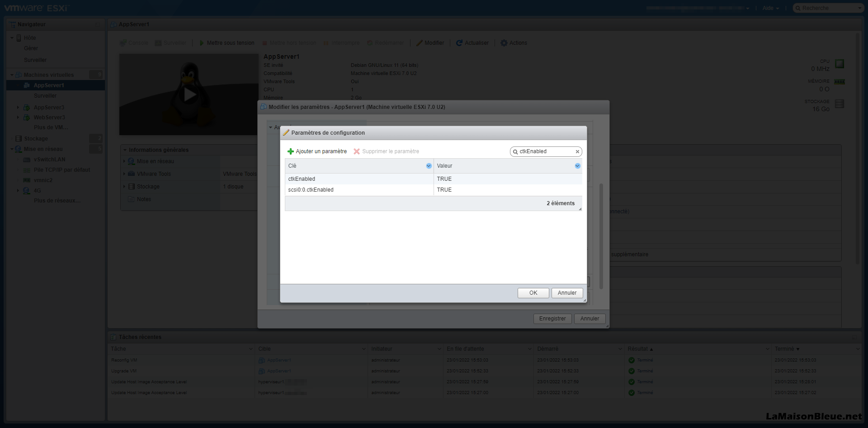Click Enregistrer in the Modifier les paramètres dialog

click(552, 319)
